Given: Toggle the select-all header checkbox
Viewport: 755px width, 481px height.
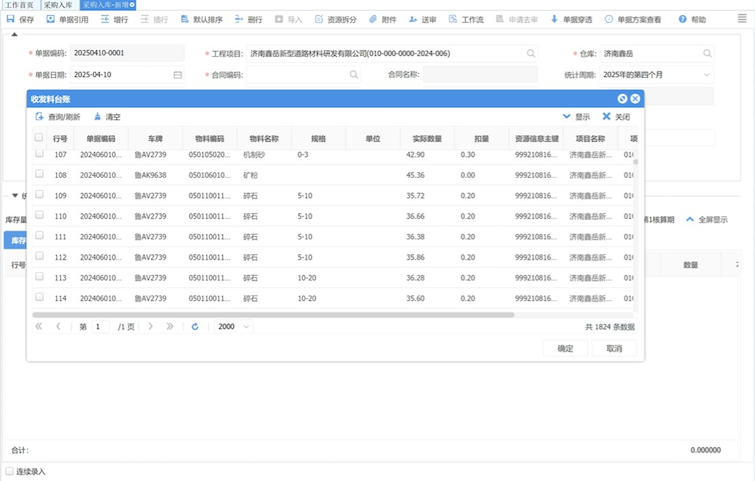Looking at the screenshot, I should [40, 138].
